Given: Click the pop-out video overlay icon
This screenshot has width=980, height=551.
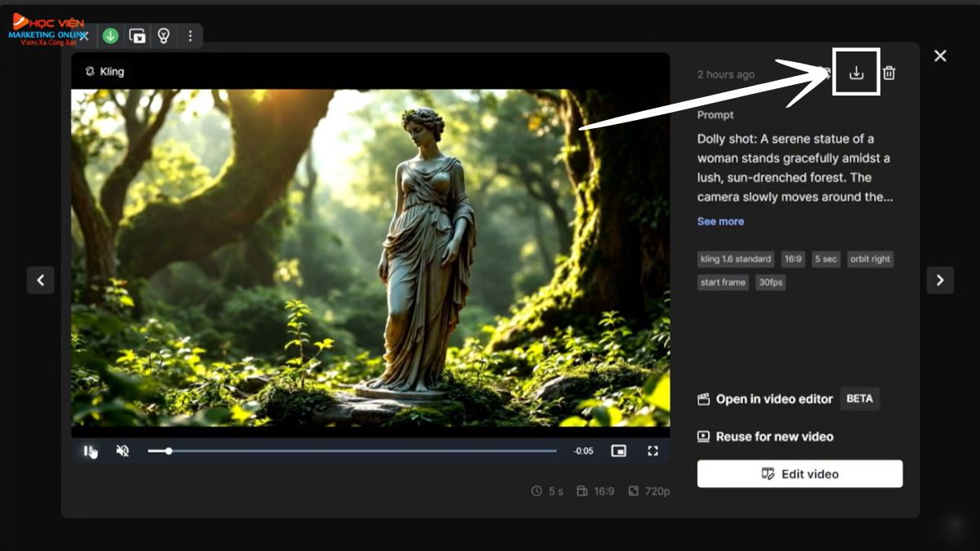Looking at the screenshot, I should [x=137, y=36].
